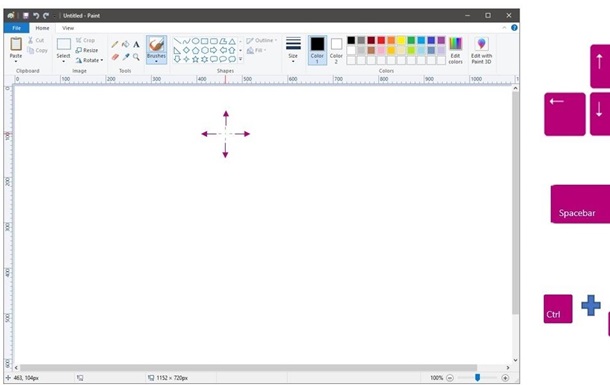The height and width of the screenshot is (385, 610).
Task: Choose the Diamond shape
Action: click(x=187, y=51)
